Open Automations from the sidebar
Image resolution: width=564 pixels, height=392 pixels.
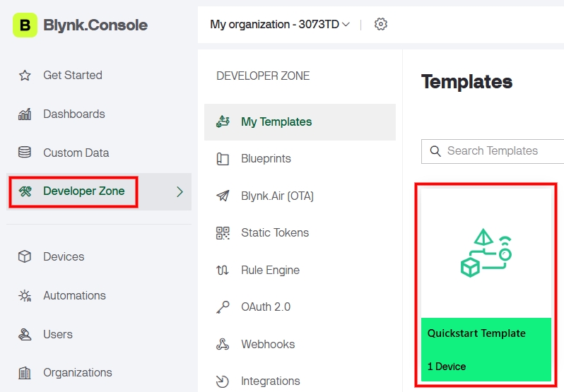tap(74, 296)
